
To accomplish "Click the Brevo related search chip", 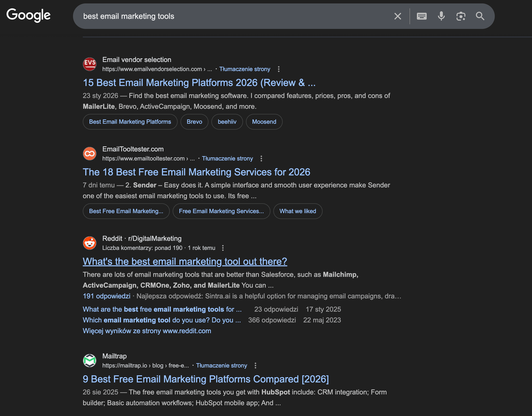I will point(194,122).
